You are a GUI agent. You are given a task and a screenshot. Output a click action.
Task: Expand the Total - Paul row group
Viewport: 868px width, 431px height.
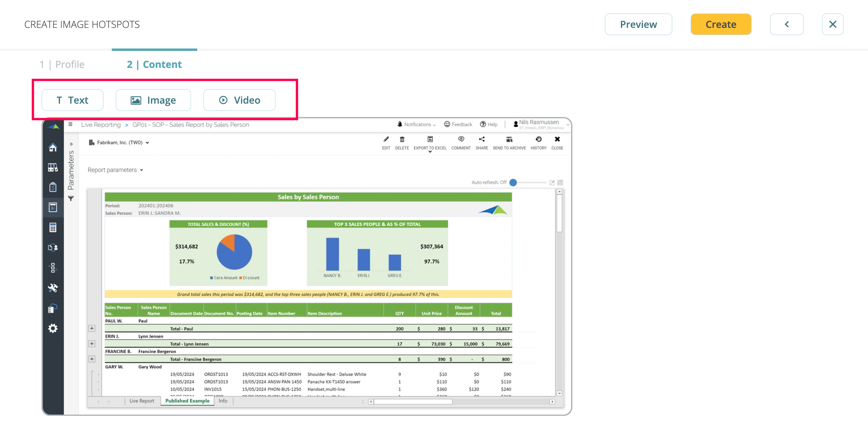[x=92, y=328]
